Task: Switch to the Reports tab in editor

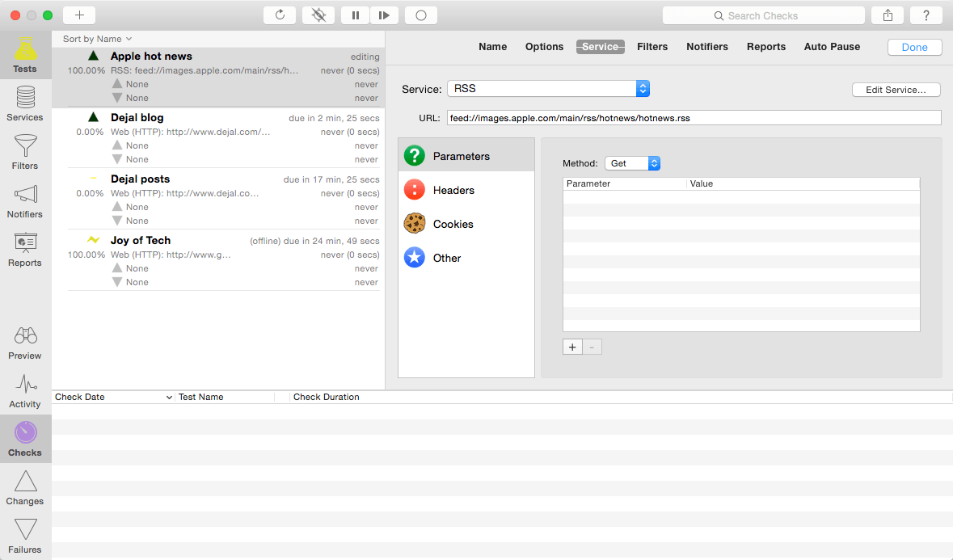Action: [765, 47]
